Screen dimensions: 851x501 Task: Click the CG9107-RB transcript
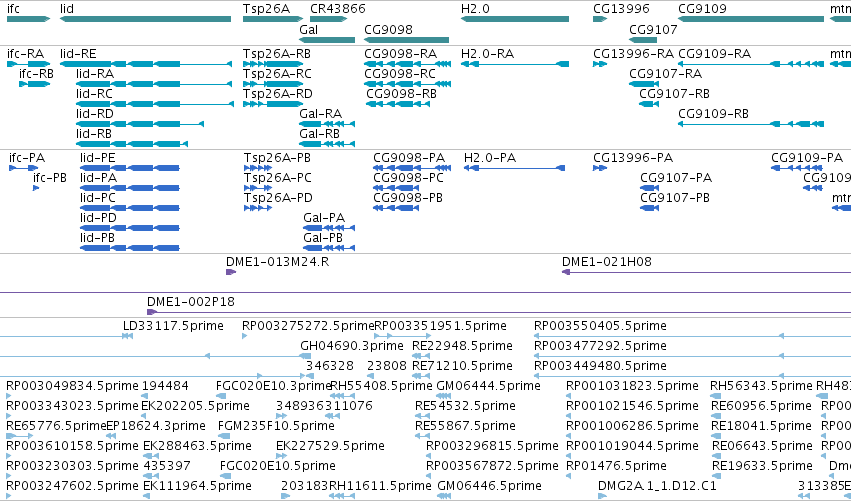click(649, 104)
